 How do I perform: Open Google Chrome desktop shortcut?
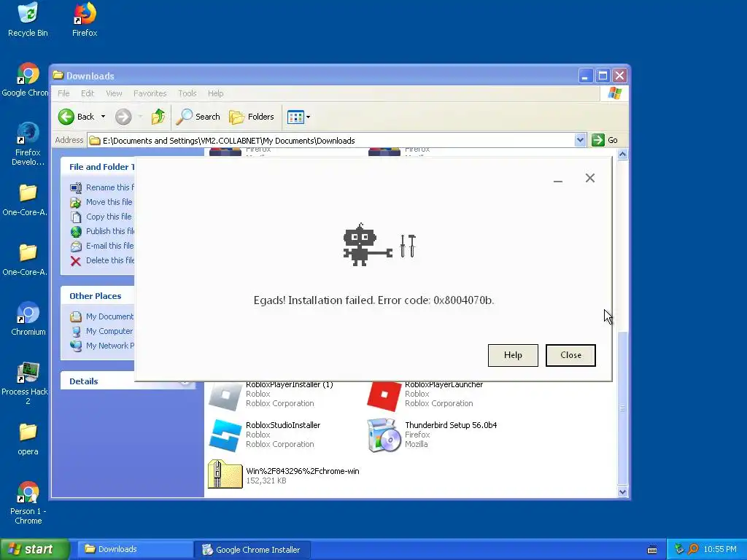click(27, 79)
